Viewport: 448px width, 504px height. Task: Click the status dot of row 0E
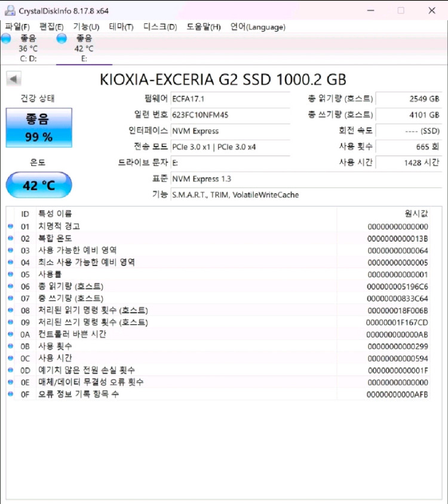(x=11, y=382)
